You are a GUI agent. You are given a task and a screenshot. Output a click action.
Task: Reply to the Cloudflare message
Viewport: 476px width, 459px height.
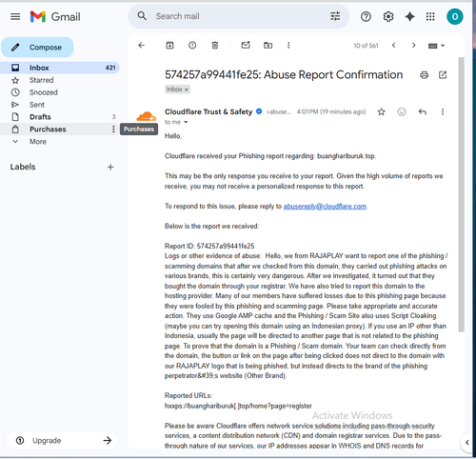(x=422, y=111)
